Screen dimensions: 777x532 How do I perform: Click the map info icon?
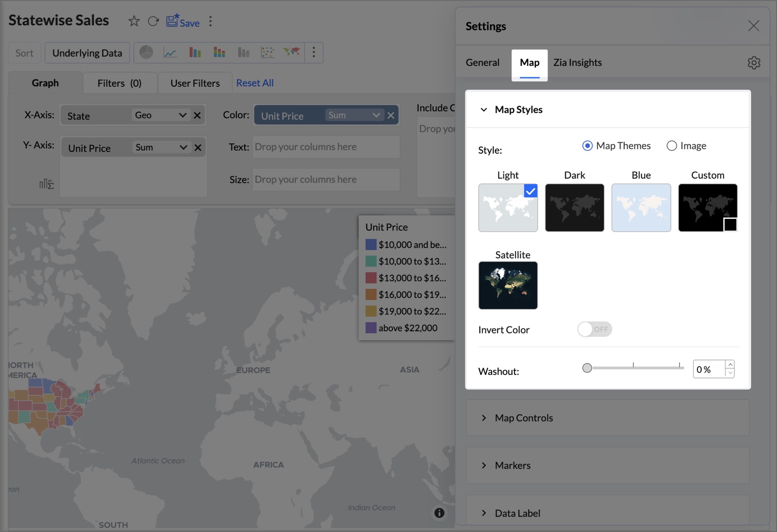439,513
